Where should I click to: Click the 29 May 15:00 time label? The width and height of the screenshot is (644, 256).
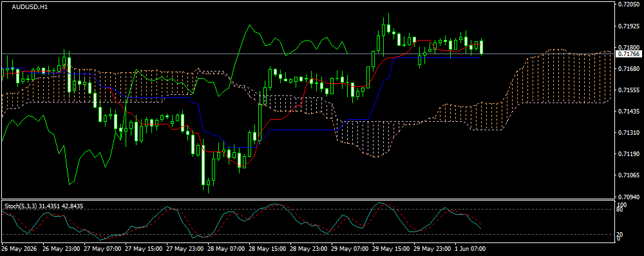click(x=391, y=249)
